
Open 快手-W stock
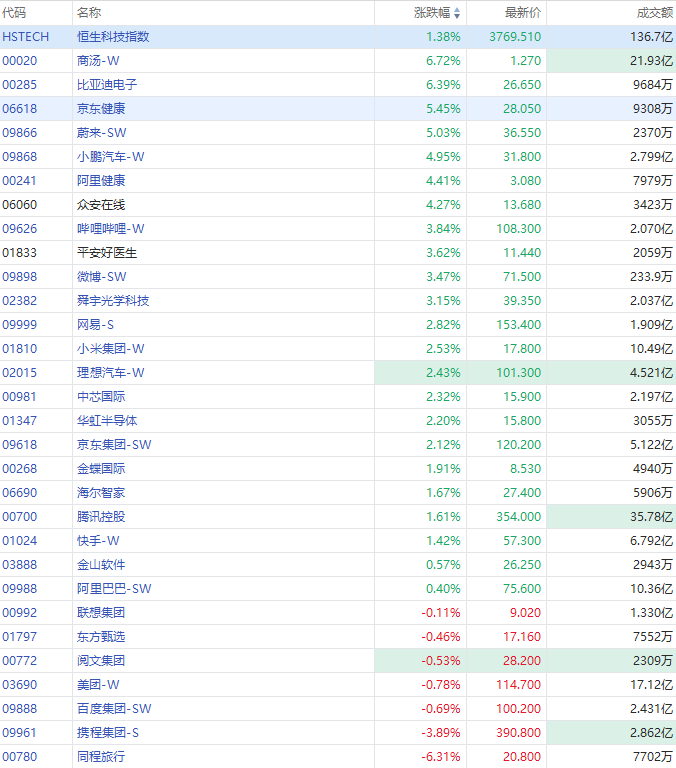[x=98, y=541]
